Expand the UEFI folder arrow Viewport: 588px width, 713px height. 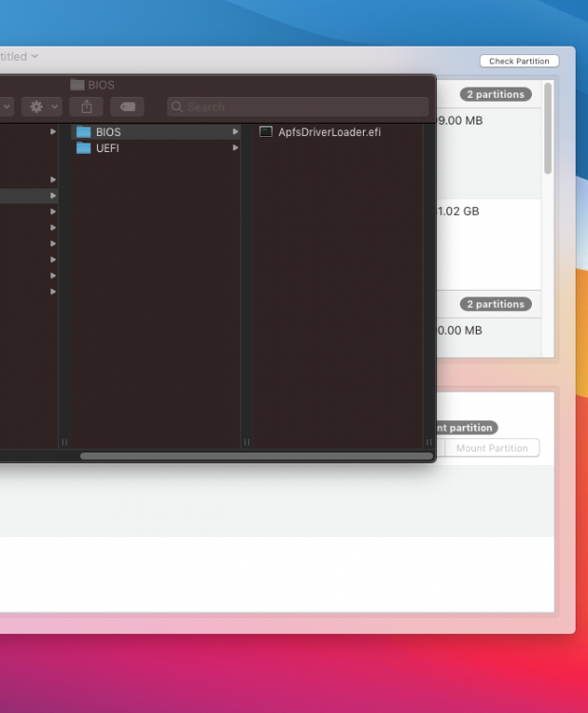pos(235,147)
